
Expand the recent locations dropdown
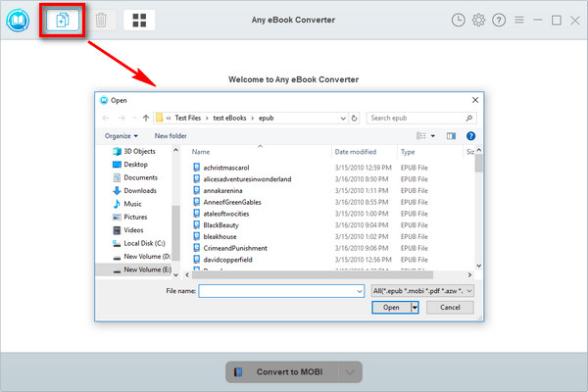pyautogui.click(x=134, y=119)
